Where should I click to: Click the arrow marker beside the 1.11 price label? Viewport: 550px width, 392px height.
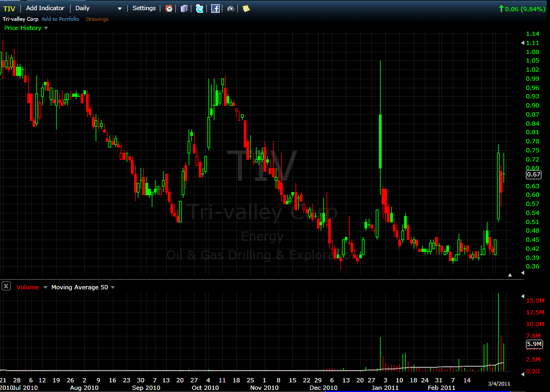click(522, 43)
